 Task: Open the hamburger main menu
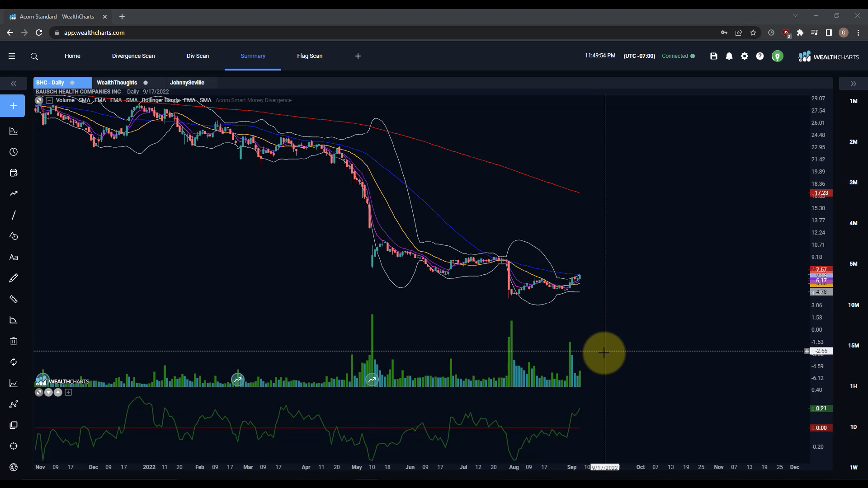(12, 56)
